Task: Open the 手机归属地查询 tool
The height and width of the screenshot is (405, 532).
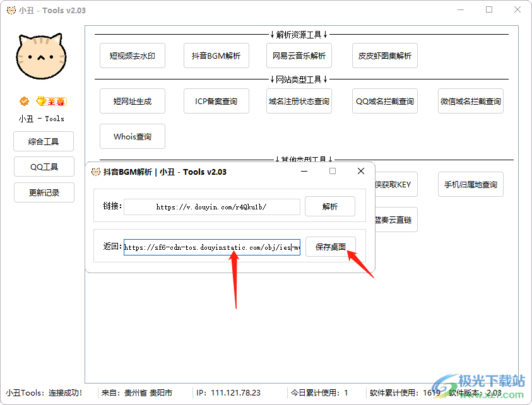Action: [471, 184]
